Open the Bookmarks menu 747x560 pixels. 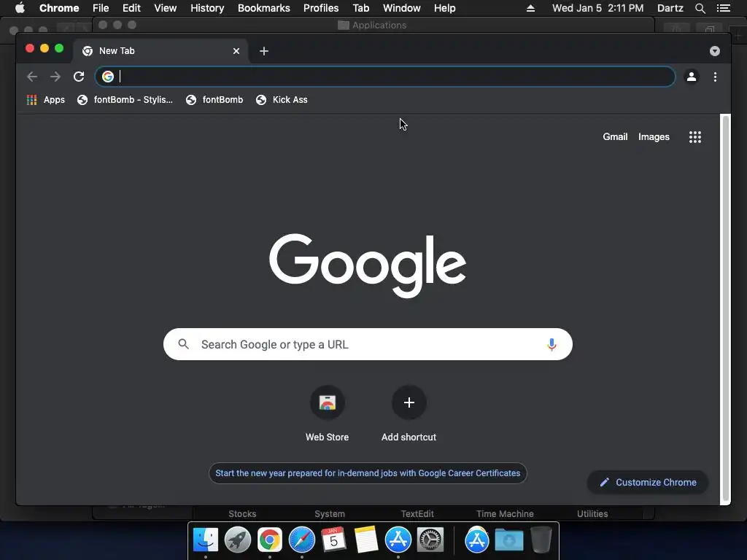pos(264,8)
